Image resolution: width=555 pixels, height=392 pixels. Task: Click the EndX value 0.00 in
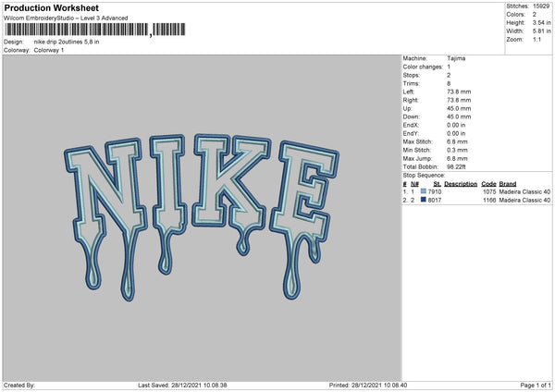click(x=456, y=125)
